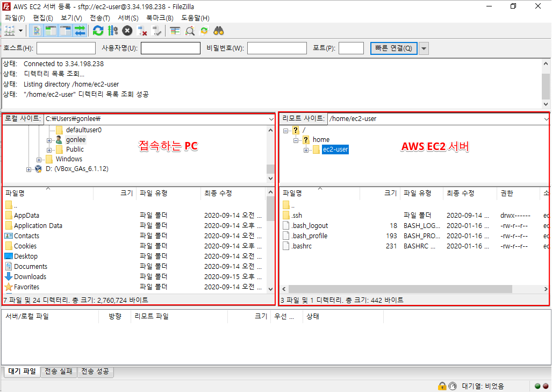The width and height of the screenshot is (552, 392).
Task: Open local site path dropdown
Action: (271, 119)
